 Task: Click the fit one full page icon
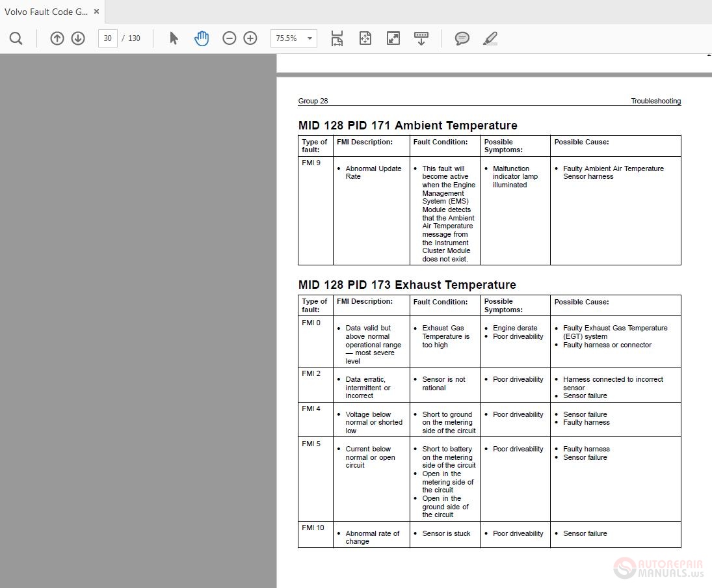click(x=365, y=38)
